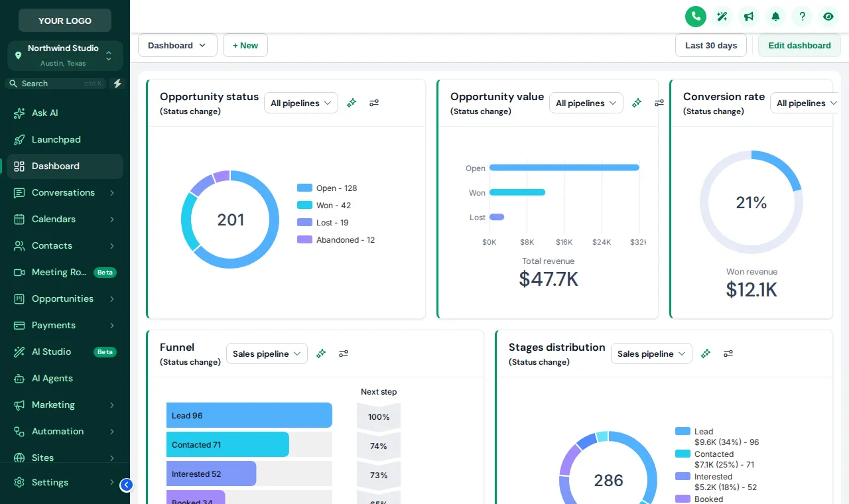
Task: Click the Lead 96 funnel bar
Action: tap(249, 415)
